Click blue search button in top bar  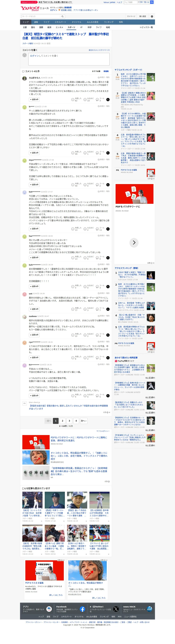tap(152, 2)
